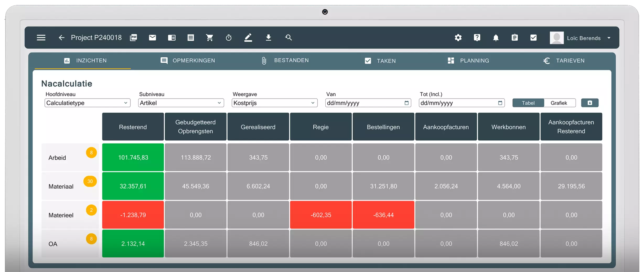
Task: Click the back arrow beside Project P240018
Action: point(61,38)
